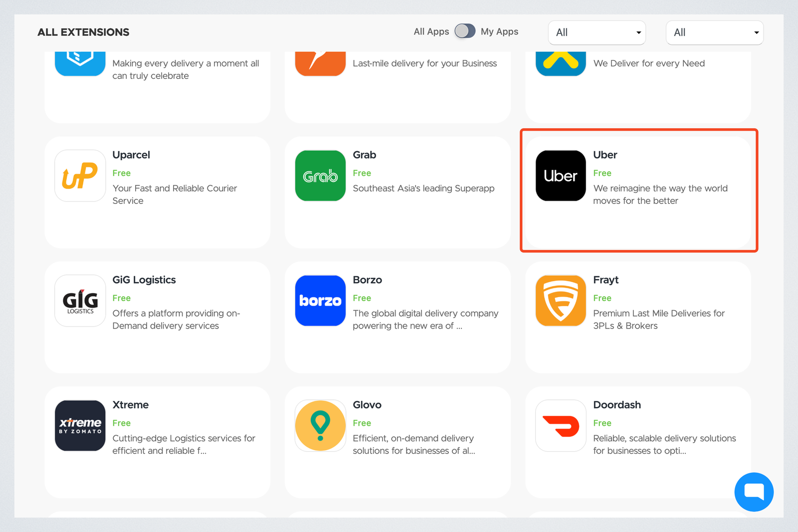Toggle the All Apps / My Apps switch
Screen dimensions: 798x532
(465, 31)
